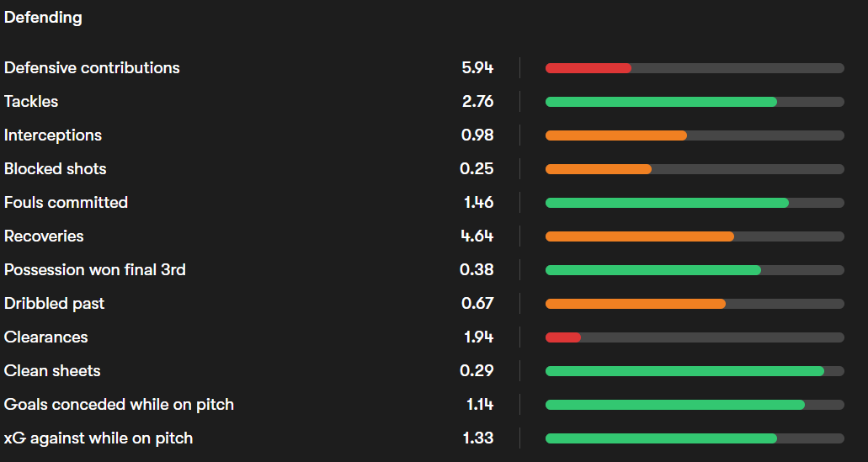Select the Fouls committed row label

66,203
